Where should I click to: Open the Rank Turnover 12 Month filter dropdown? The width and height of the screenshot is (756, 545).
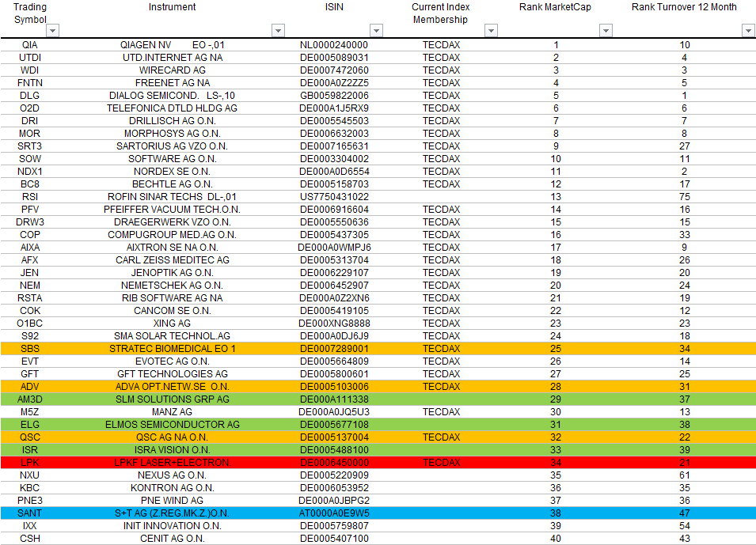point(747,30)
